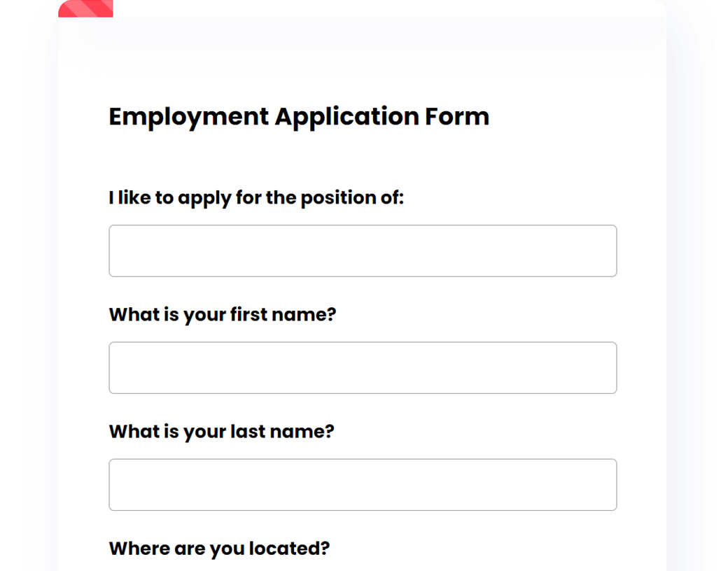Click the heading area above the first question
This screenshot has width=728, height=571.
coord(299,154)
